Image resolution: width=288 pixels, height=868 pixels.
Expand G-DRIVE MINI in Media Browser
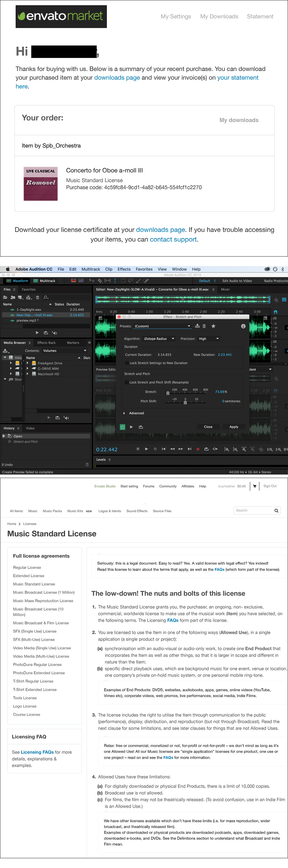[27, 369]
